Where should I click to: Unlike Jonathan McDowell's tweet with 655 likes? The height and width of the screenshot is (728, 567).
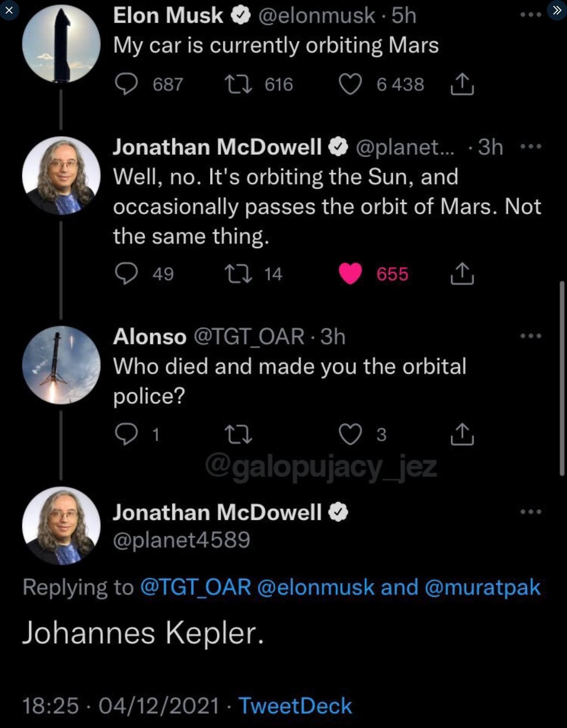350,274
